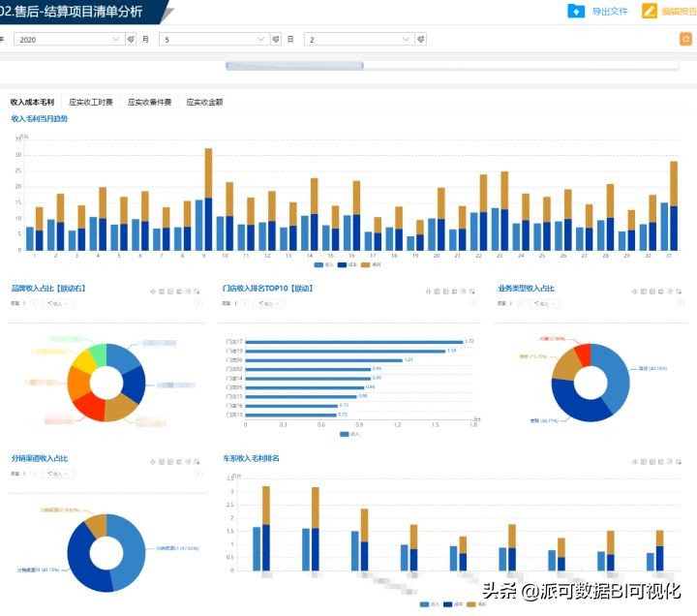
Task: Click the clear-filter icon beside the year box
Action: (131, 40)
